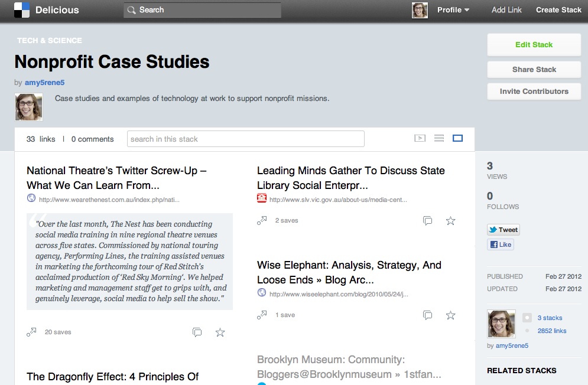This screenshot has height=385, width=588.
Task: Open amy5rene5 author link under title
Action: coord(45,83)
